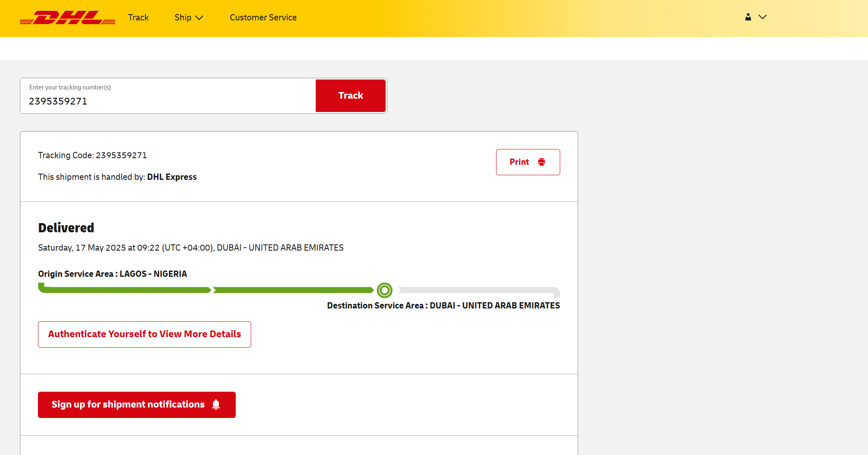Click the Tracking Code 2395359271 text

(x=92, y=155)
